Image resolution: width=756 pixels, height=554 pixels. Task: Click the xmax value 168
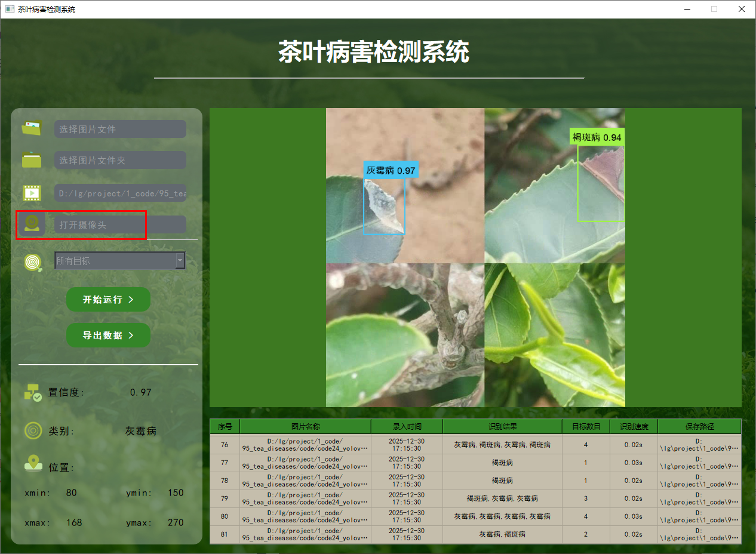point(74,522)
